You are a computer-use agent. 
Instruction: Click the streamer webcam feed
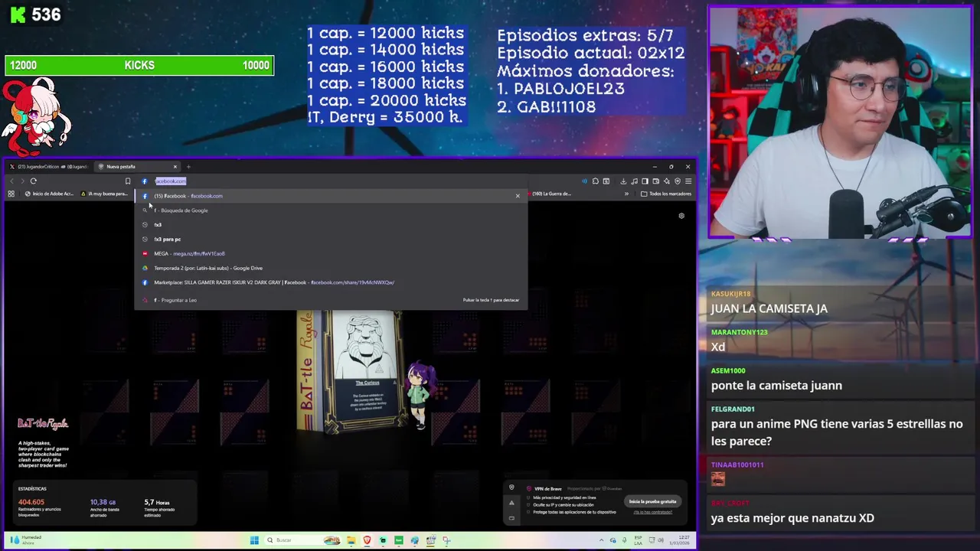tap(841, 122)
